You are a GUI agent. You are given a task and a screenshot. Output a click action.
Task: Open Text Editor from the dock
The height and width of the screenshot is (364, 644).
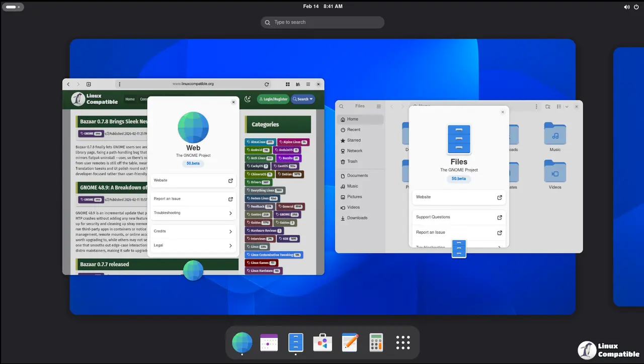point(350,342)
